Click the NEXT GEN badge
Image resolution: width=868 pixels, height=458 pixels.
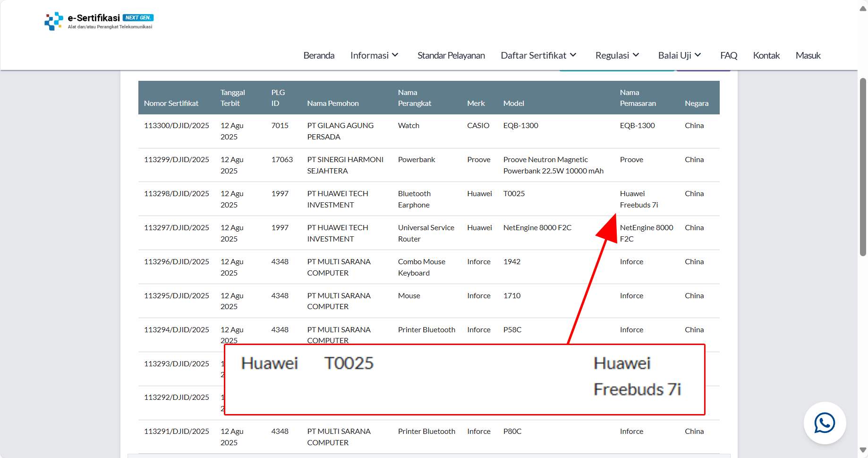(138, 17)
